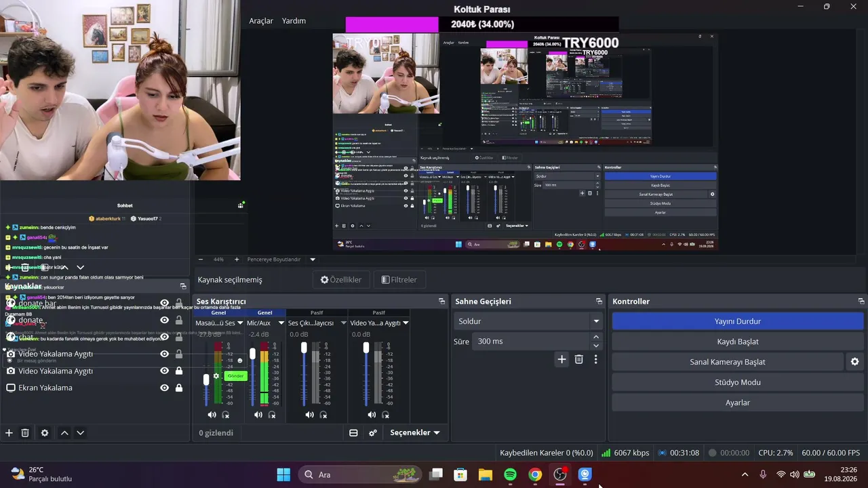The height and width of the screenshot is (488, 868).
Task: Delete the scene transition with trash icon
Action: tap(579, 359)
